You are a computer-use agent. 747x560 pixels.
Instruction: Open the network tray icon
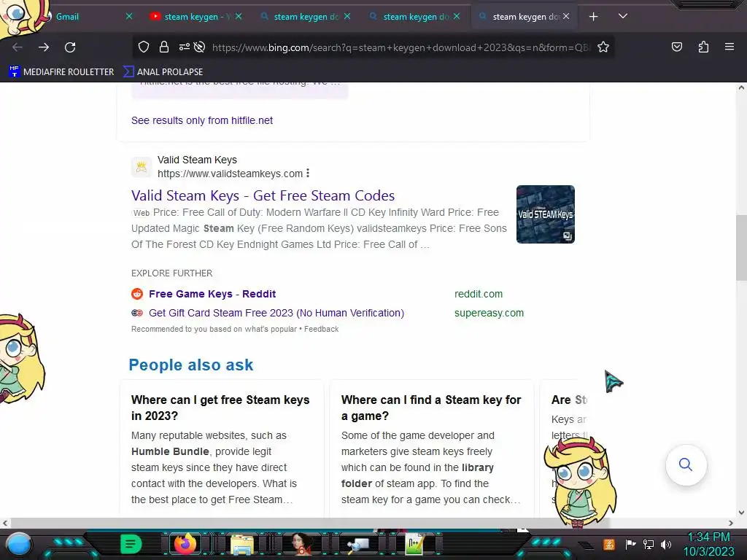click(649, 544)
